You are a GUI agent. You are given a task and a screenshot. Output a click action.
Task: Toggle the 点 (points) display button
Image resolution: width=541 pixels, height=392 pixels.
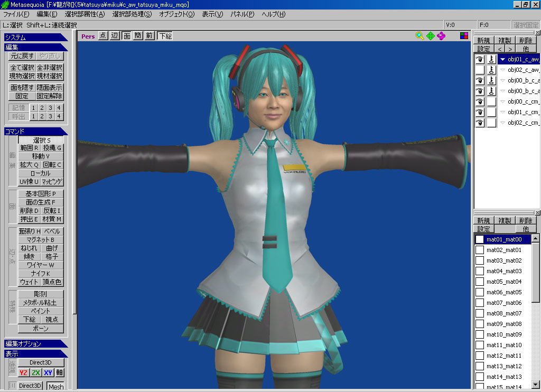coord(103,35)
